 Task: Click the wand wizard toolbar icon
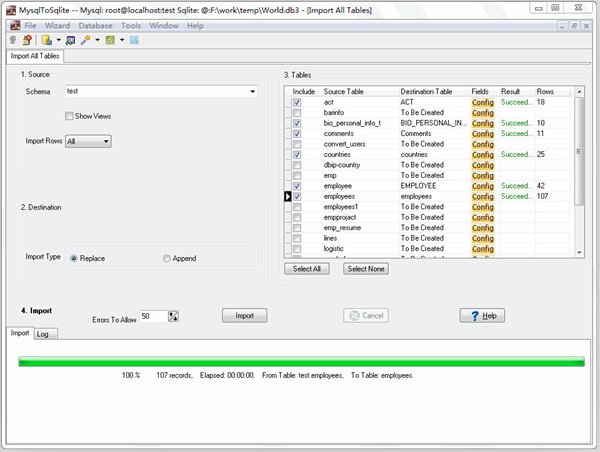pyautogui.click(x=85, y=40)
